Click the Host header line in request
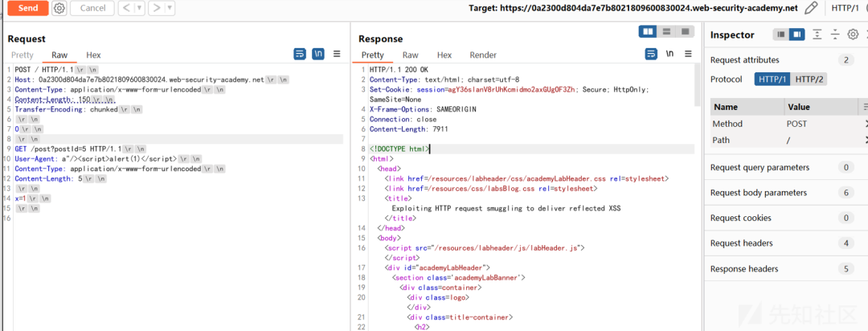The height and width of the screenshot is (331, 868). click(x=152, y=80)
